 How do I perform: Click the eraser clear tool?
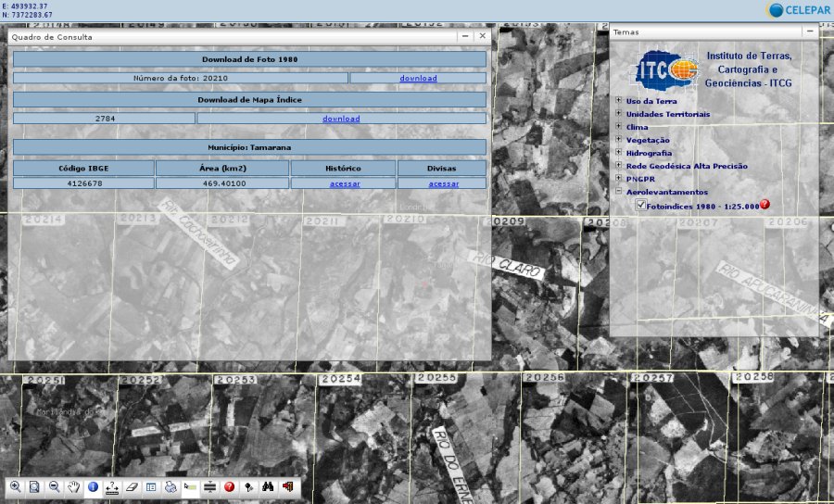pyautogui.click(x=132, y=486)
